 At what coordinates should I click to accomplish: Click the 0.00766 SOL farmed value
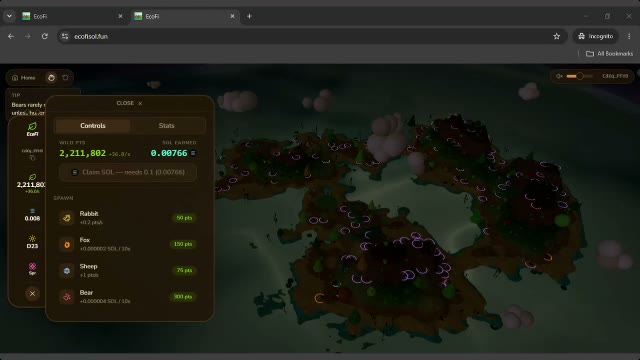[x=169, y=153]
